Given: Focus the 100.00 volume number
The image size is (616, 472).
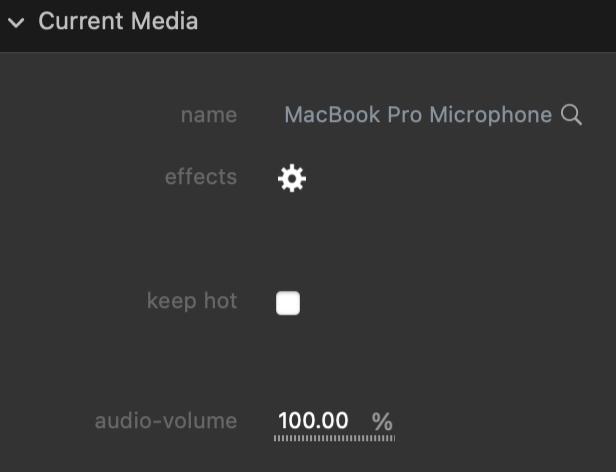Looking at the screenshot, I should coord(313,421).
